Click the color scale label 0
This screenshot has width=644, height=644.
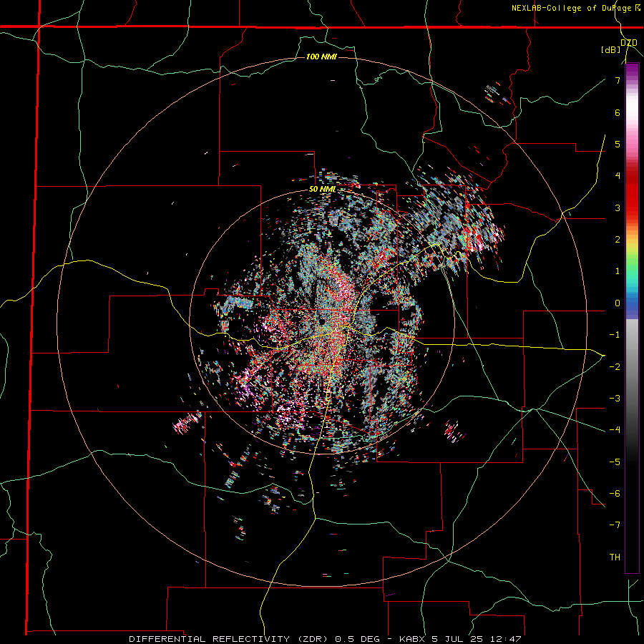[618, 303]
